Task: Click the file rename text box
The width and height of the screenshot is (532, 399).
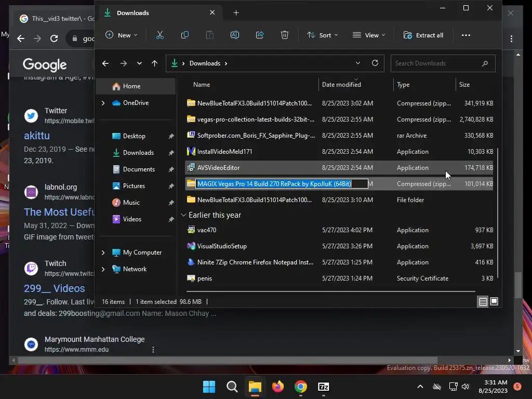Action: click(282, 183)
